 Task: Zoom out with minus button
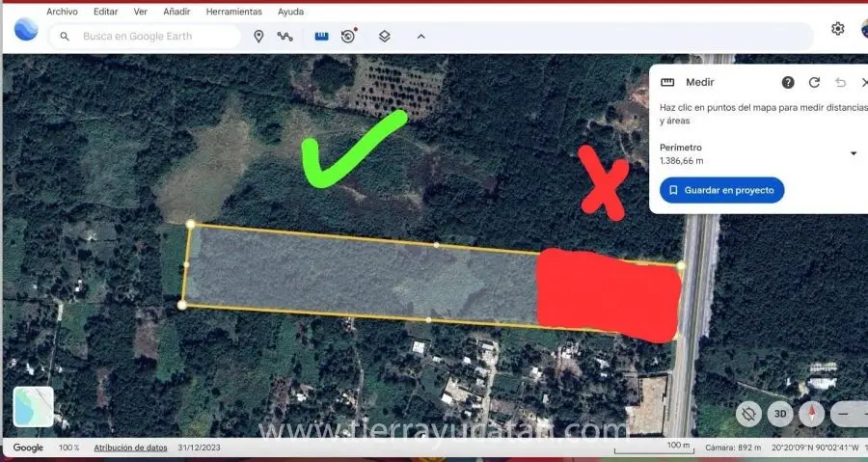[843, 414]
